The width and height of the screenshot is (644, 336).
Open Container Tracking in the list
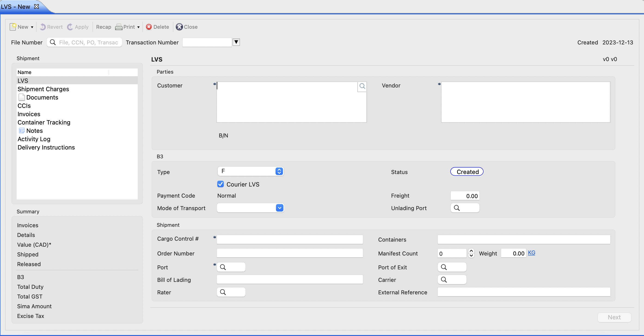(77, 122)
